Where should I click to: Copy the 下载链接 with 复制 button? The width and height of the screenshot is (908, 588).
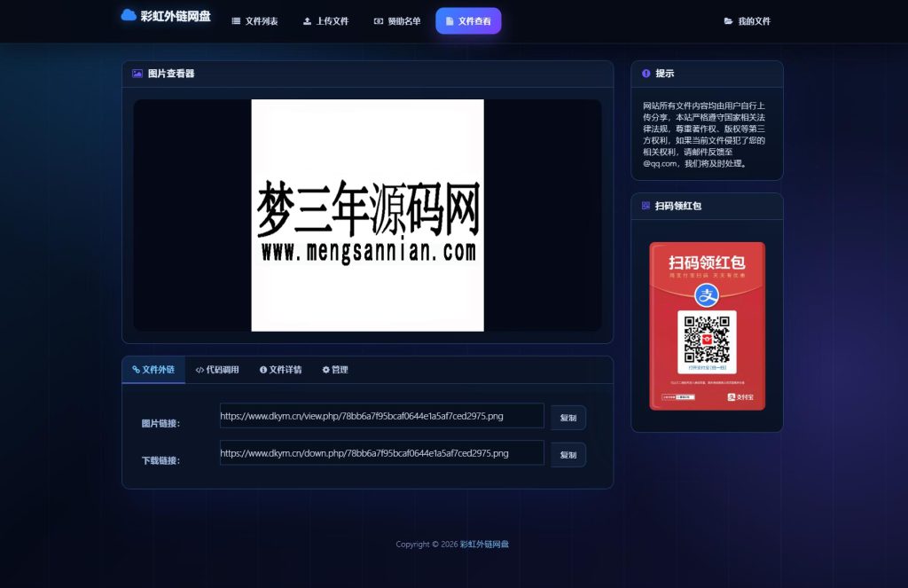(568, 455)
